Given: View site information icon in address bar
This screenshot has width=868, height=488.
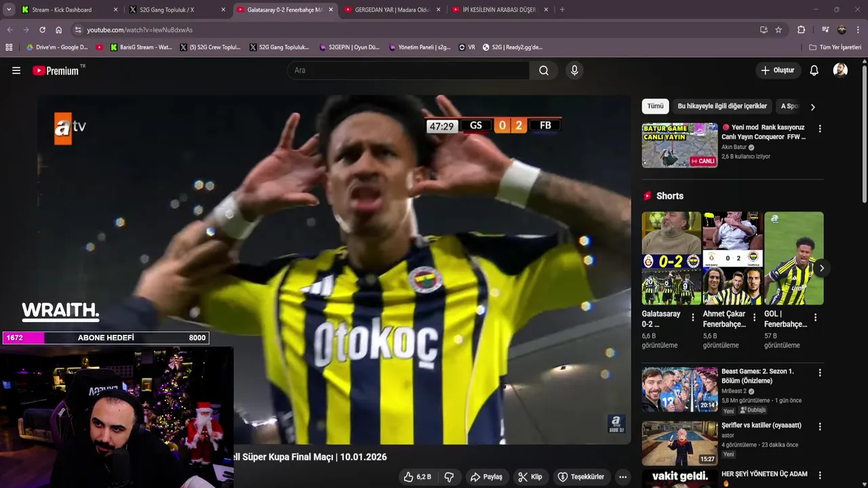Looking at the screenshot, I should [x=78, y=30].
